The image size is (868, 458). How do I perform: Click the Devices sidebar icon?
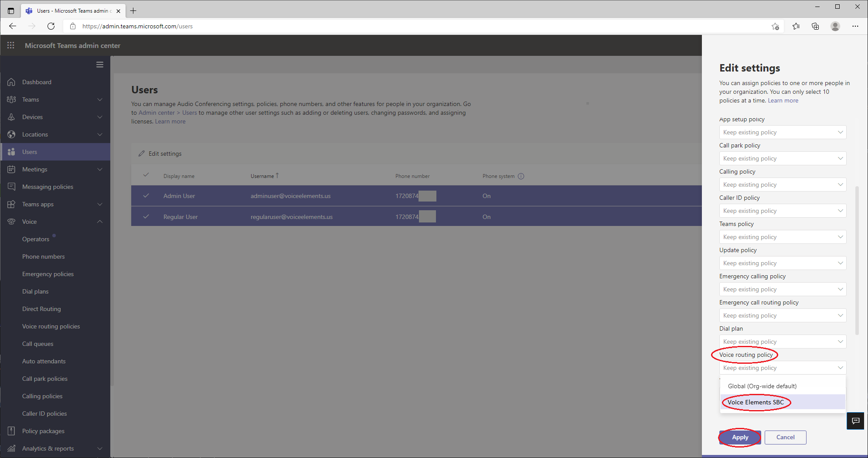coord(11,117)
